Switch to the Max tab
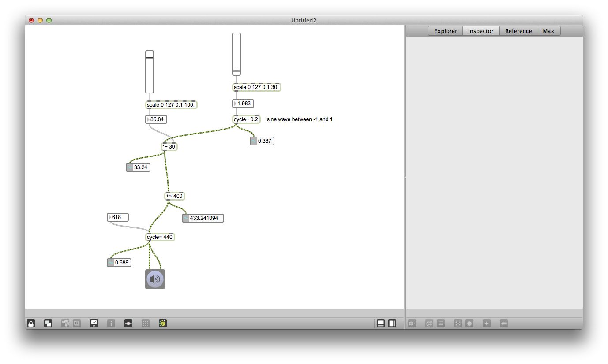 click(548, 31)
